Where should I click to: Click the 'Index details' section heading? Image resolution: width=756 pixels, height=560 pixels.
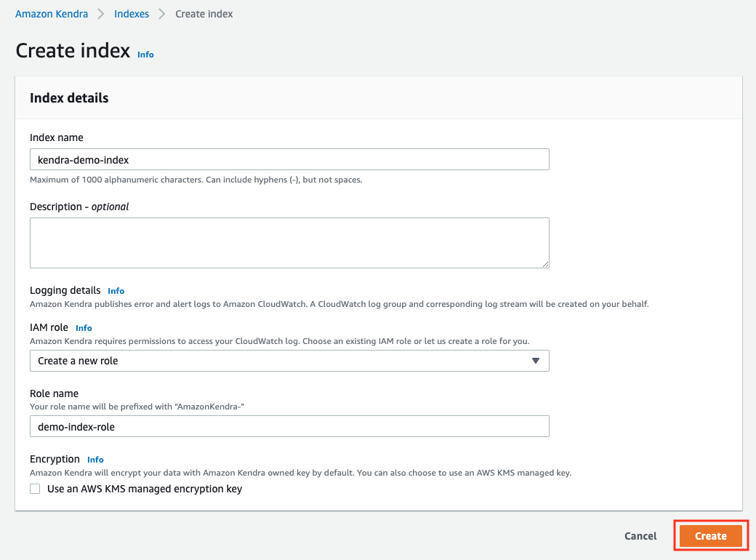click(70, 98)
